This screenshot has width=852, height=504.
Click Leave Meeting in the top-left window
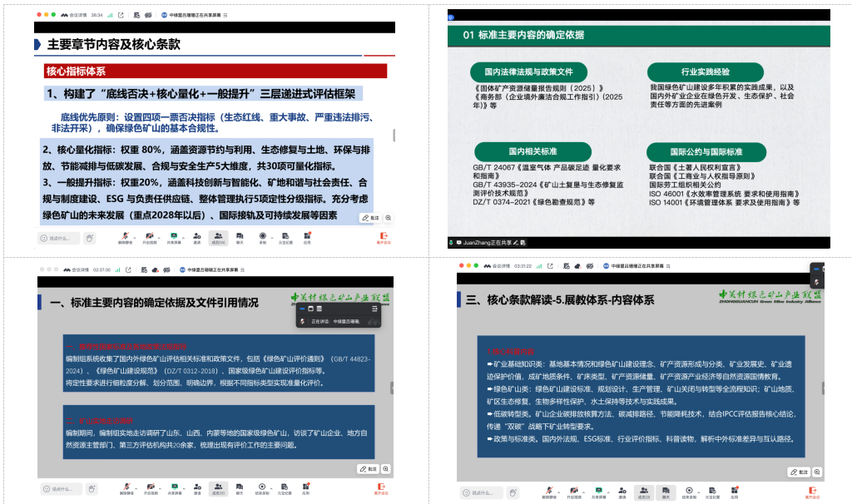pyautogui.click(x=384, y=237)
